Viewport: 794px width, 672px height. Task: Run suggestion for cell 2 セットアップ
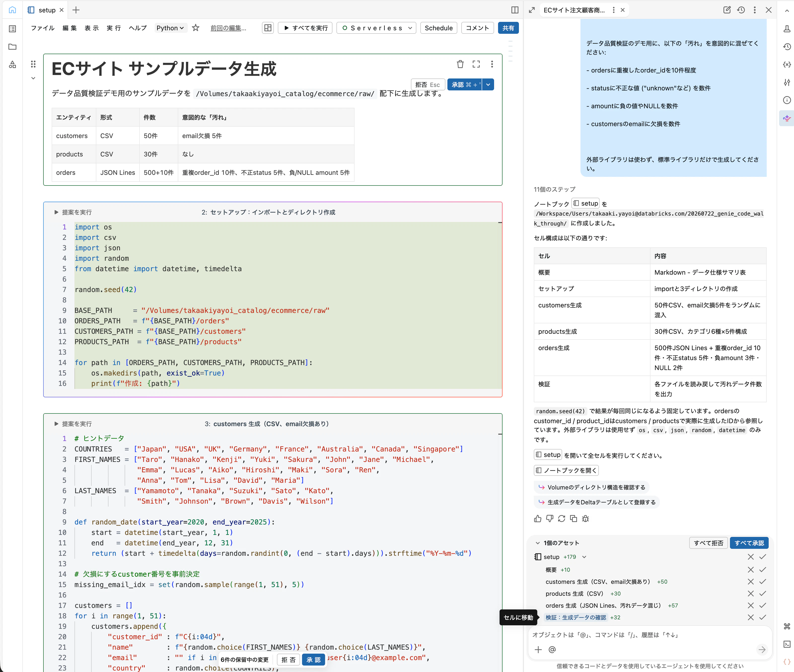point(73,212)
